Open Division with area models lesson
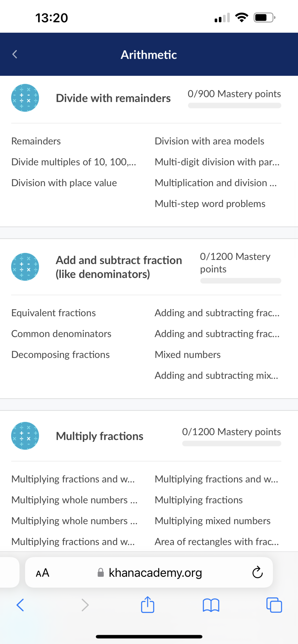 pyautogui.click(x=209, y=141)
